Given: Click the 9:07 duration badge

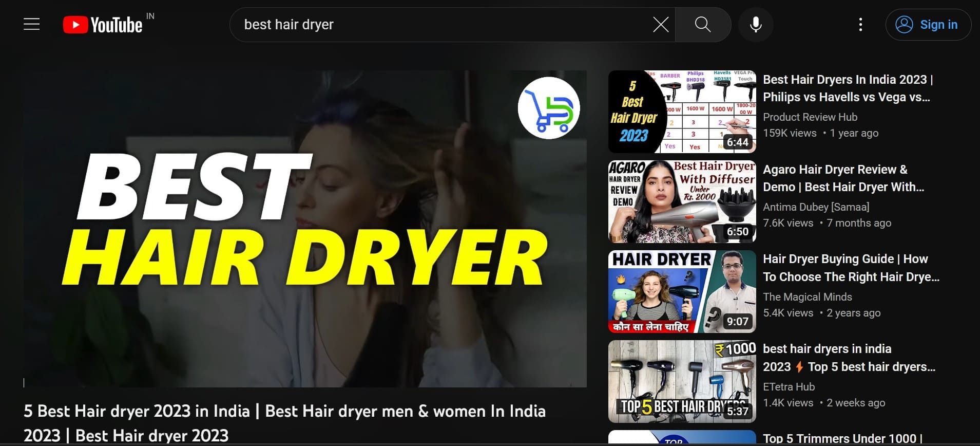Looking at the screenshot, I should (738, 321).
